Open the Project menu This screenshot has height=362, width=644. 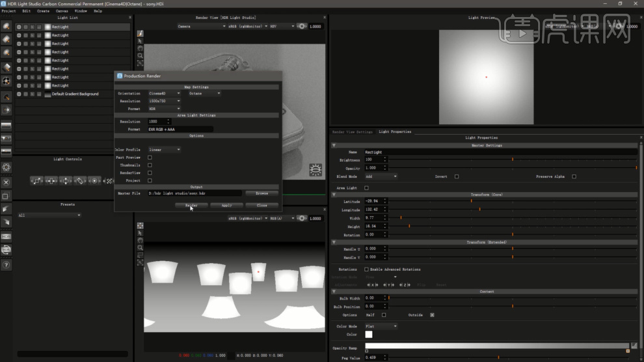tap(8, 11)
